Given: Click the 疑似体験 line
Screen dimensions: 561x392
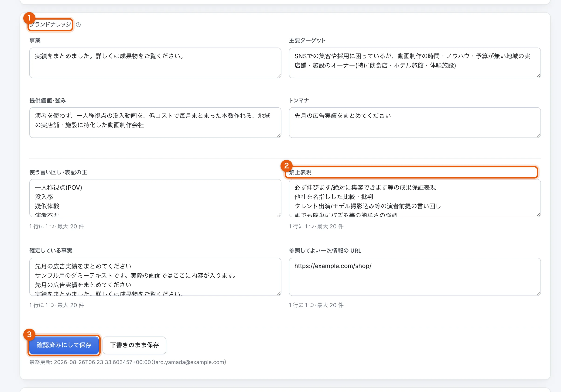Looking at the screenshot, I should coord(47,206).
